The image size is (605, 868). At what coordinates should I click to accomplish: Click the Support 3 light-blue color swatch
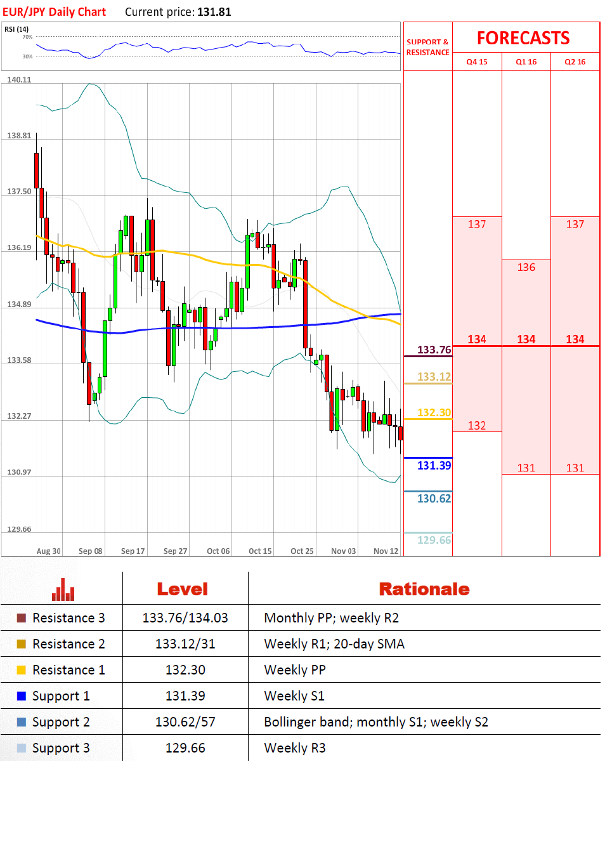[21, 748]
